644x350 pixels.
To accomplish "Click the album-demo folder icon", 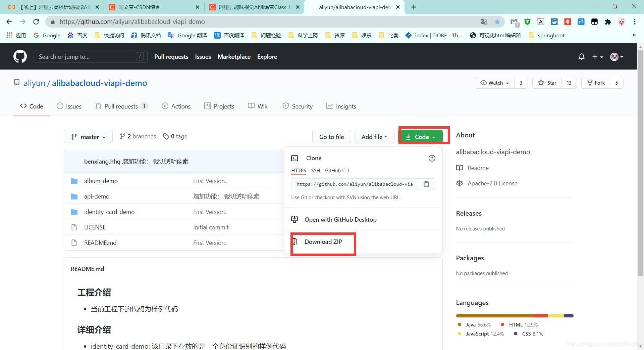I will click(74, 181).
